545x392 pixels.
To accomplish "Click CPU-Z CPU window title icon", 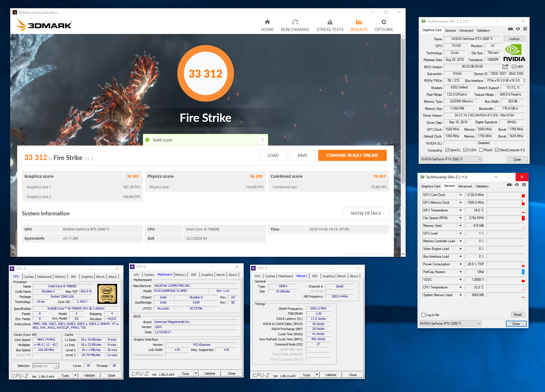I will [12, 269].
